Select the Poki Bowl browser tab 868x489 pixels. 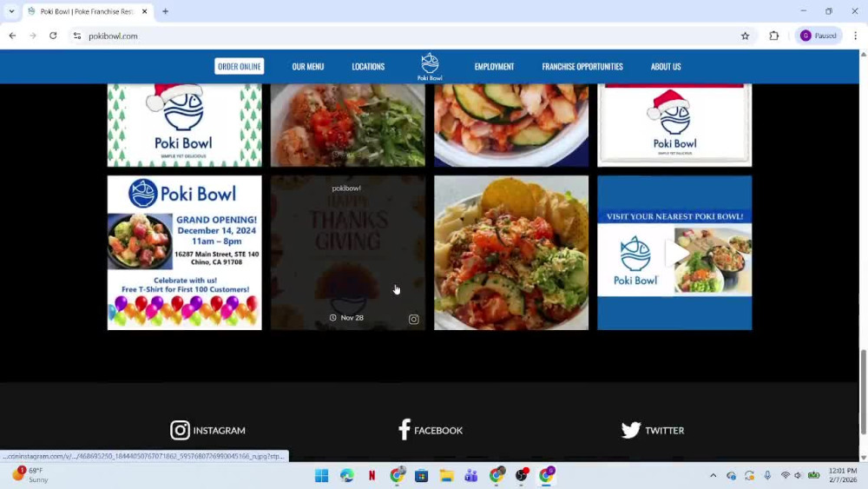pyautogui.click(x=88, y=11)
